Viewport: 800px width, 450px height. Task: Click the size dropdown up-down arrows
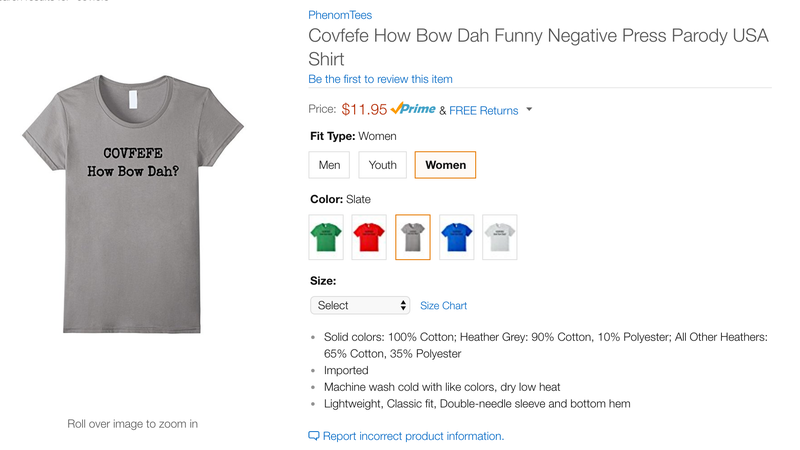point(403,305)
